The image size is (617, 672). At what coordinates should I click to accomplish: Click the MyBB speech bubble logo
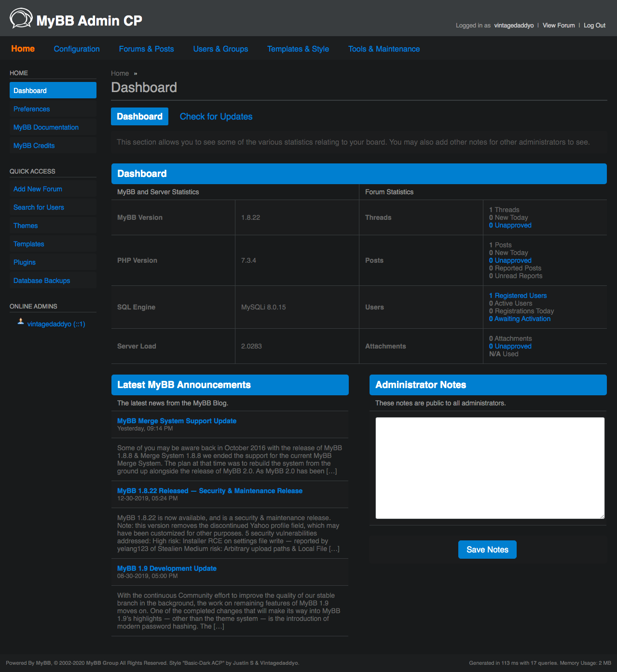pyautogui.click(x=21, y=18)
